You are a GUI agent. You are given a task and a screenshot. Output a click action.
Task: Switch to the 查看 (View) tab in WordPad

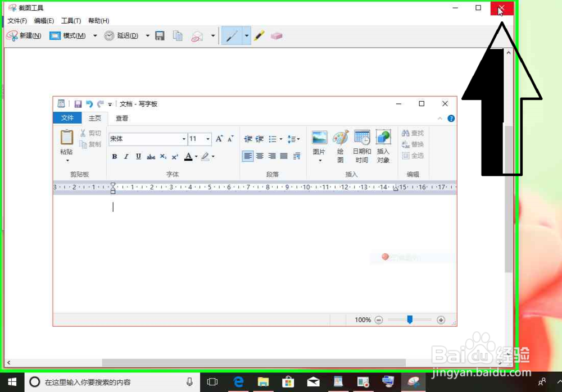(x=121, y=118)
